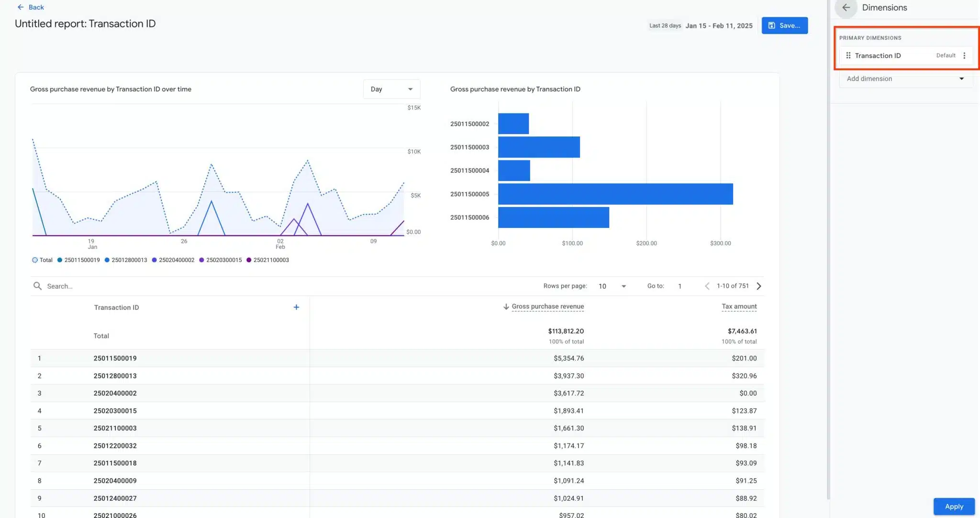Sort by Gross purchase revenue column
Screen dimensions: 980x518
click(547, 306)
